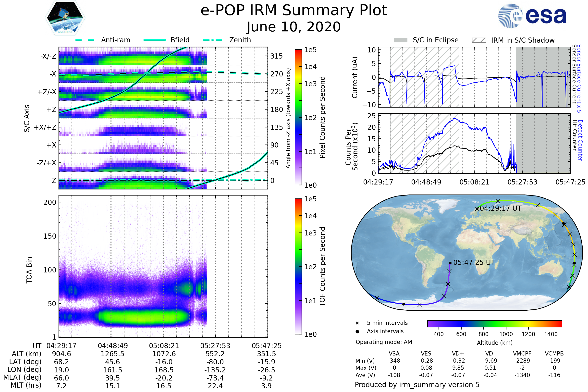
Task: Click the TOF Counts per Second colorbar
Action: 298,266
